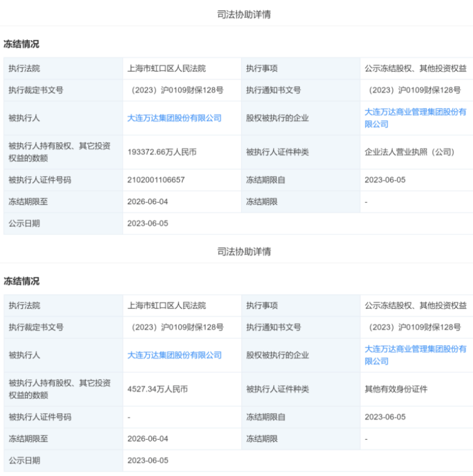Click the 公示日期 label in the lower table
This screenshot has height=476, width=473.
point(24,461)
